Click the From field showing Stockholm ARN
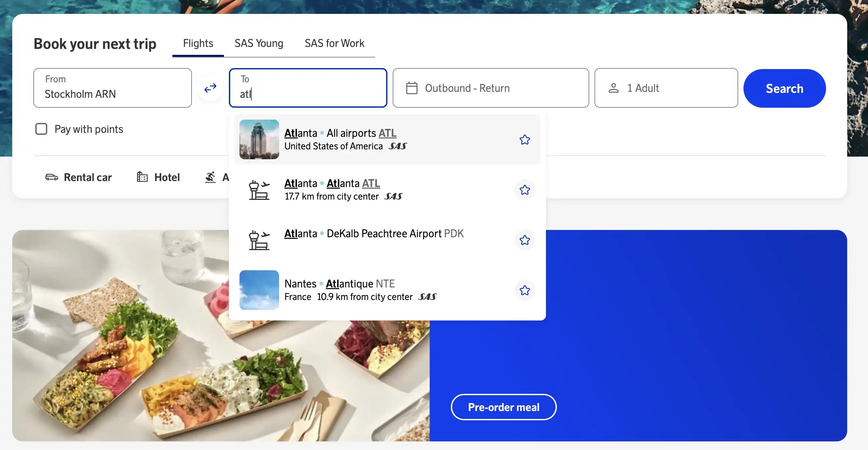 point(113,88)
